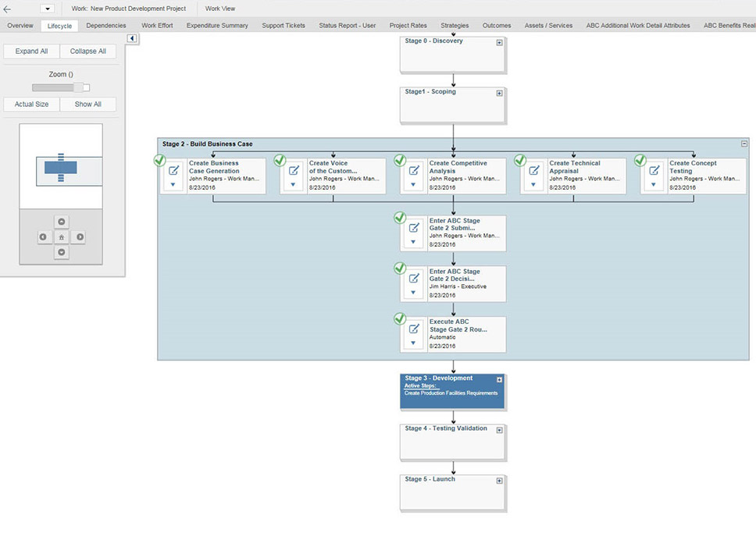Expand Stage1 - Scoping box

pyautogui.click(x=500, y=93)
